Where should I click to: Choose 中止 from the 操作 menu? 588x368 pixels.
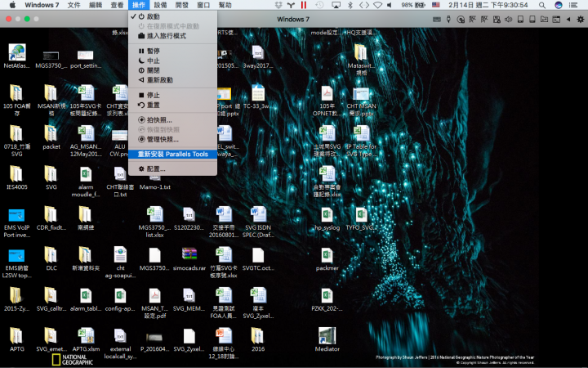coord(172,61)
